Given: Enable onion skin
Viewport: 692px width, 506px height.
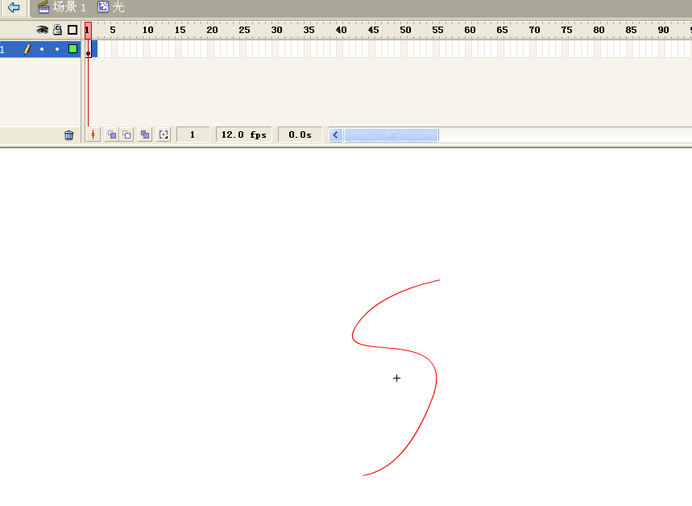Looking at the screenshot, I should 112,135.
